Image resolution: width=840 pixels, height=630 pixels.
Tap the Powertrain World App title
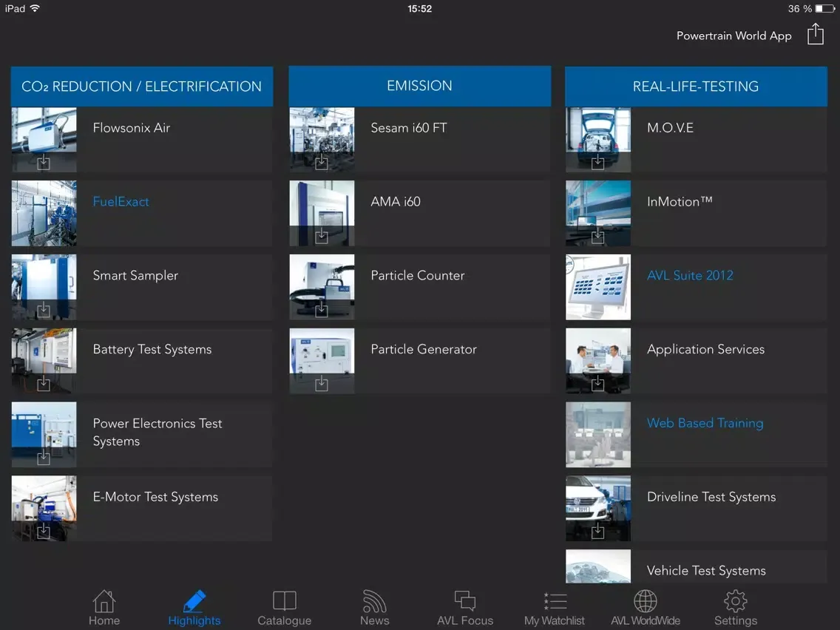734,35
